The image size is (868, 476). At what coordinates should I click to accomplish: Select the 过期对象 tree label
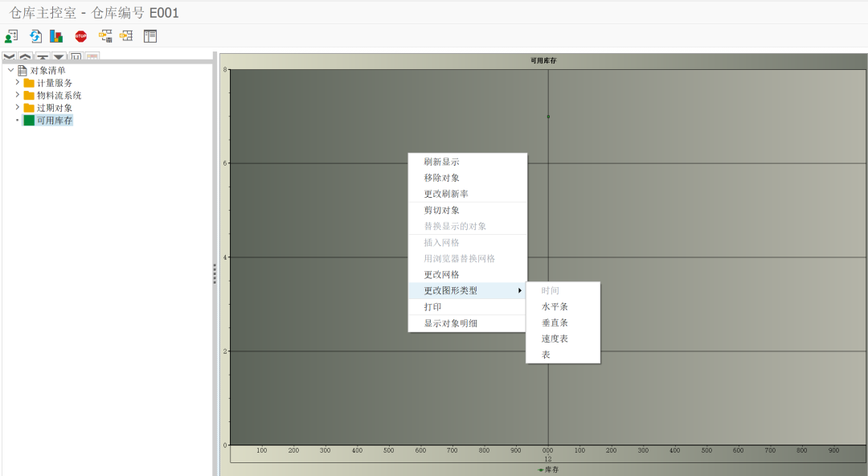coord(55,108)
